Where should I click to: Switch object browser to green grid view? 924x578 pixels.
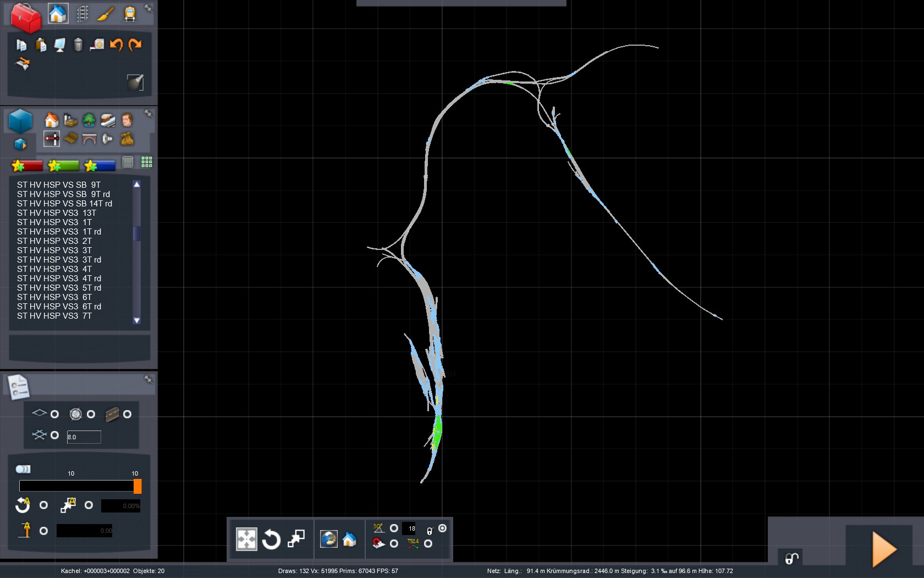(147, 162)
